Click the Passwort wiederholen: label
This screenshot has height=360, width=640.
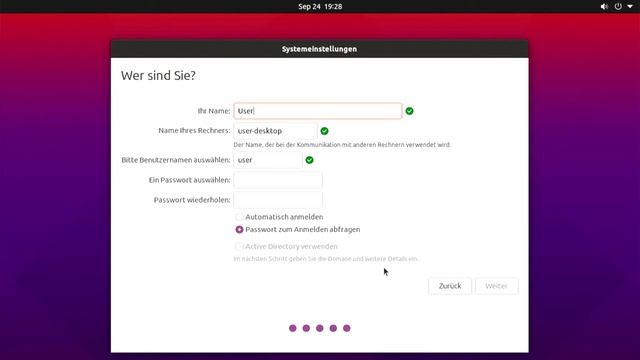(192, 200)
